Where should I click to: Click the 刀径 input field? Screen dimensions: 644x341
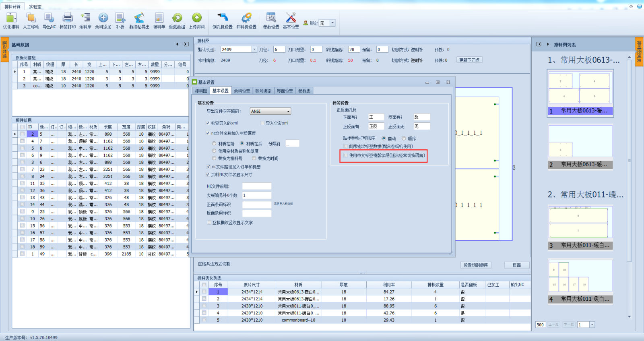point(279,50)
